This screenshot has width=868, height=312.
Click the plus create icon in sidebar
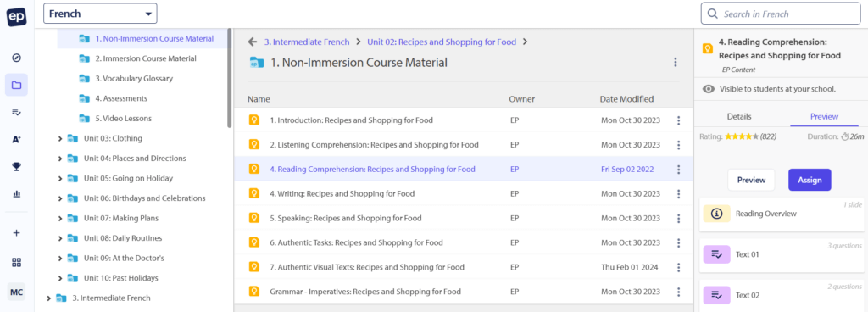click(x=16, y=233)
